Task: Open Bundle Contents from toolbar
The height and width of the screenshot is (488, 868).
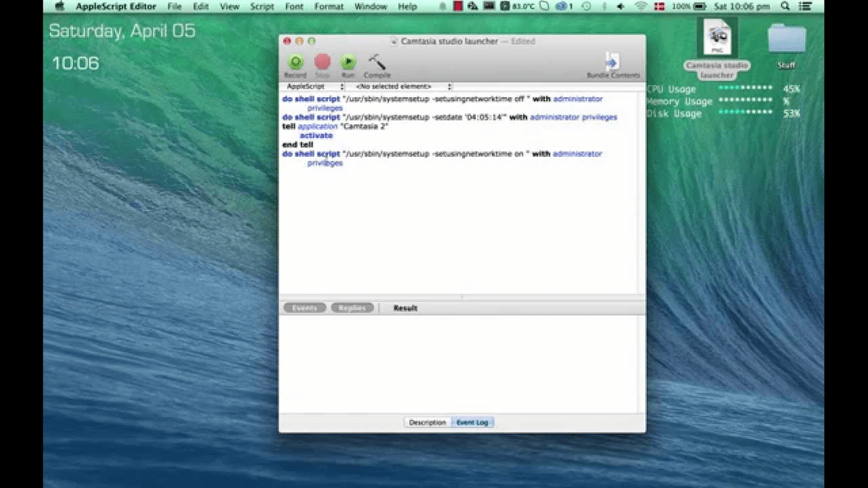Action: [x=613, y=64]
